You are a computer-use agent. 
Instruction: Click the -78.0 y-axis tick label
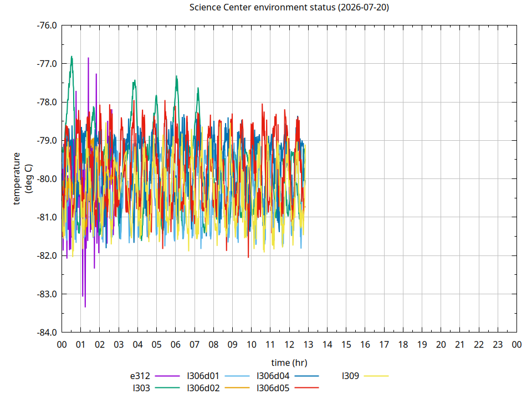click(x=47, y=102)
